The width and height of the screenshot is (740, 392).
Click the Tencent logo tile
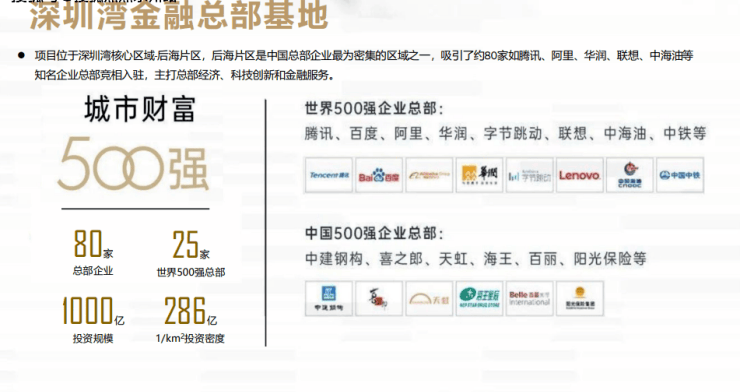328,175
